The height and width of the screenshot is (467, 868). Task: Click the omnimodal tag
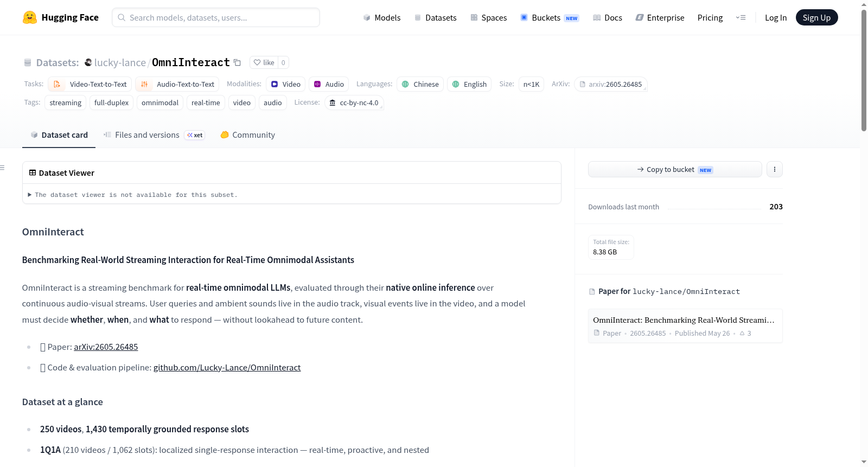coord(160,103)
